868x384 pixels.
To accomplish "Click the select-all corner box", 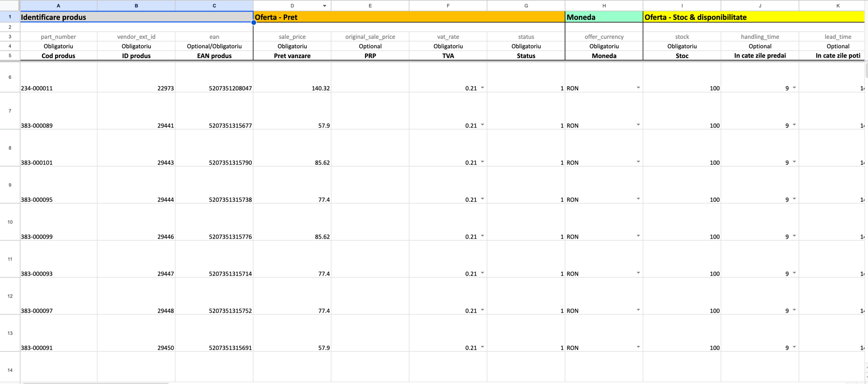I will 10,6.
